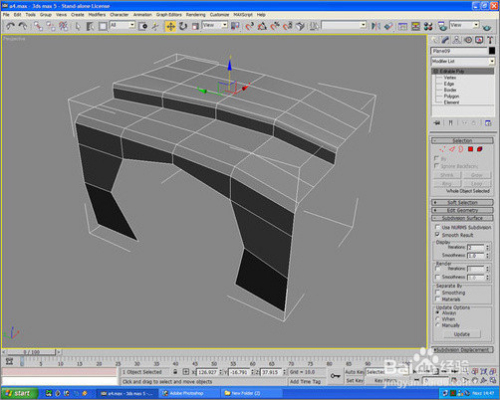Viewport: 500px width, 400px height.
Task: Click the Unlink Selection icon
Action: (x=51, y=26)
